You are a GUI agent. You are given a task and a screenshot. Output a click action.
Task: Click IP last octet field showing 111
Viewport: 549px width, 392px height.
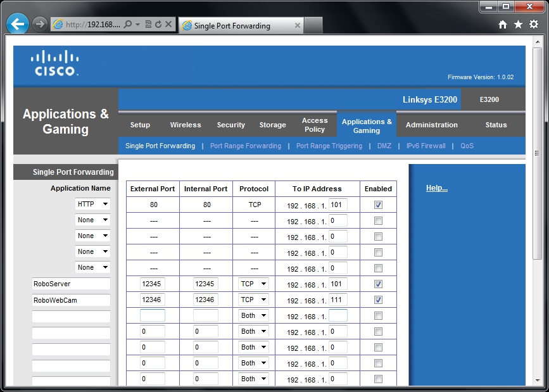[x=338, y=300]
